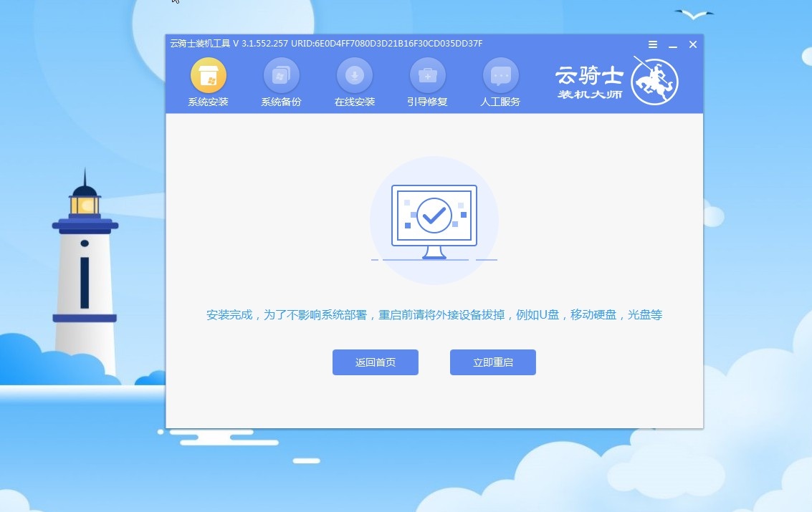This screenshot has width=812, height=512.
Task: Open the 在线安装 download icon
Action: coord(354,75)
